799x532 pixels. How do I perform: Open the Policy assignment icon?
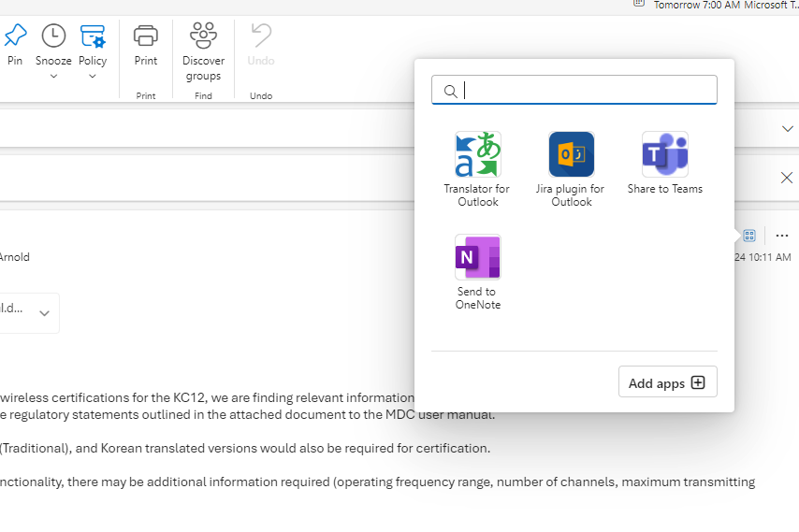[93, 36]
